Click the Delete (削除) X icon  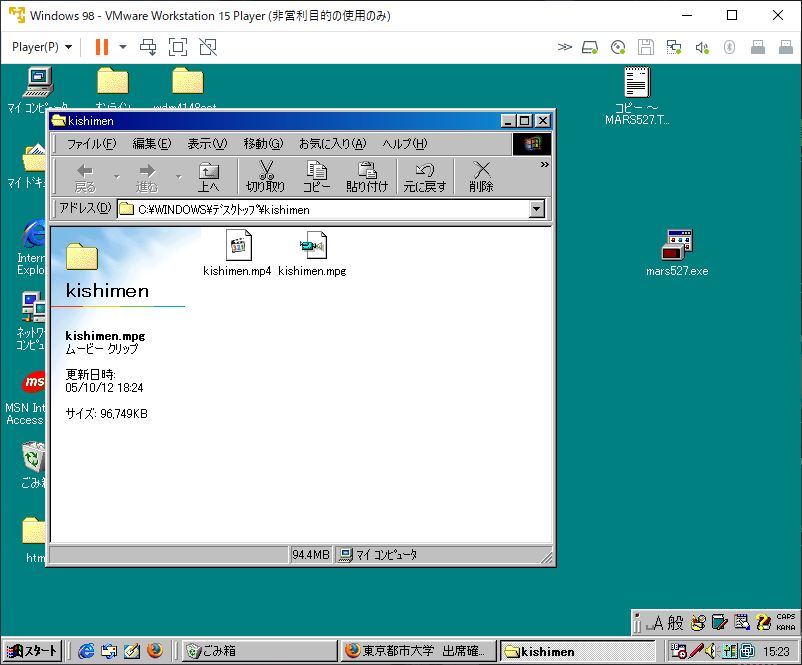click(x=481, y=176)
